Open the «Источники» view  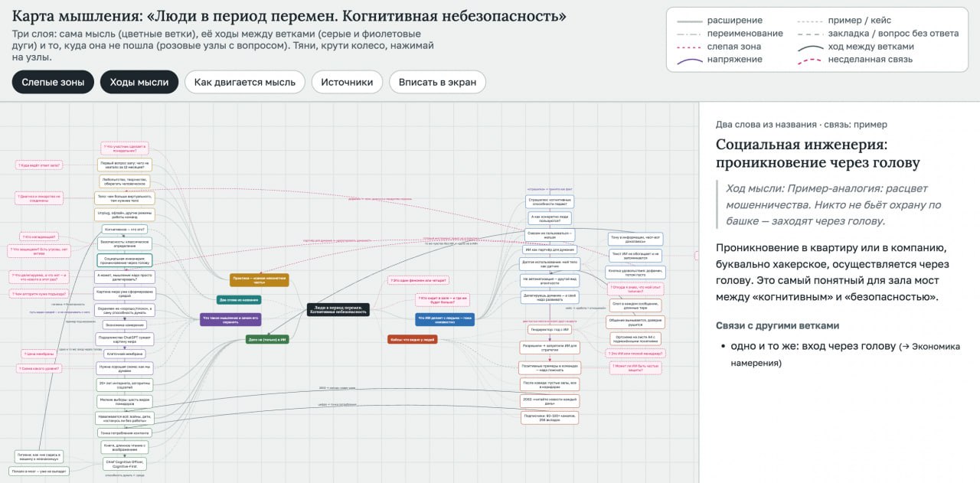[x=347, y=82]
